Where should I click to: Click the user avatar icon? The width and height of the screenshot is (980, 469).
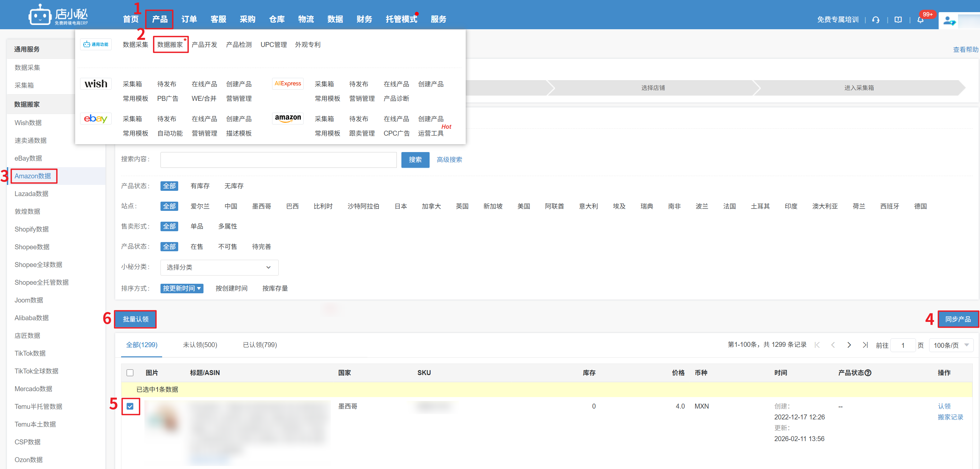948,20
